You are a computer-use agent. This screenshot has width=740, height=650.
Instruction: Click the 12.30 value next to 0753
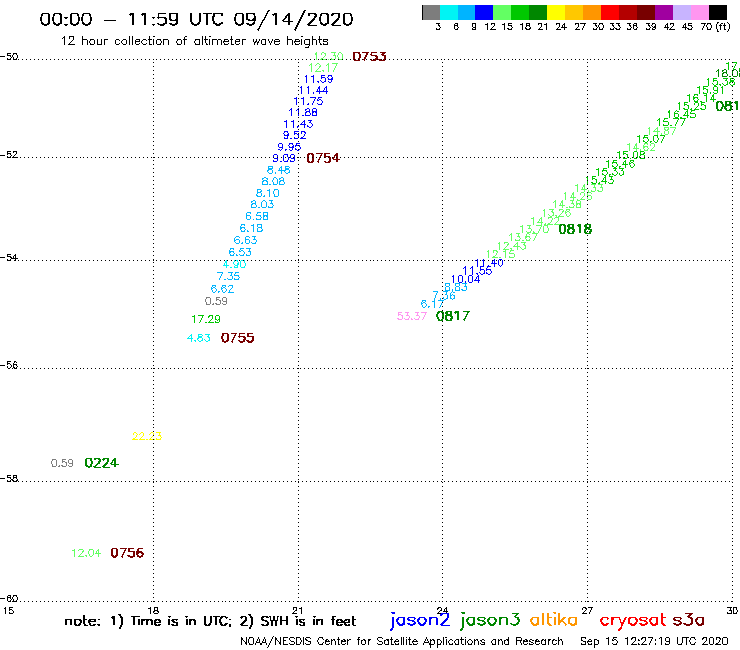click(328, 57)
